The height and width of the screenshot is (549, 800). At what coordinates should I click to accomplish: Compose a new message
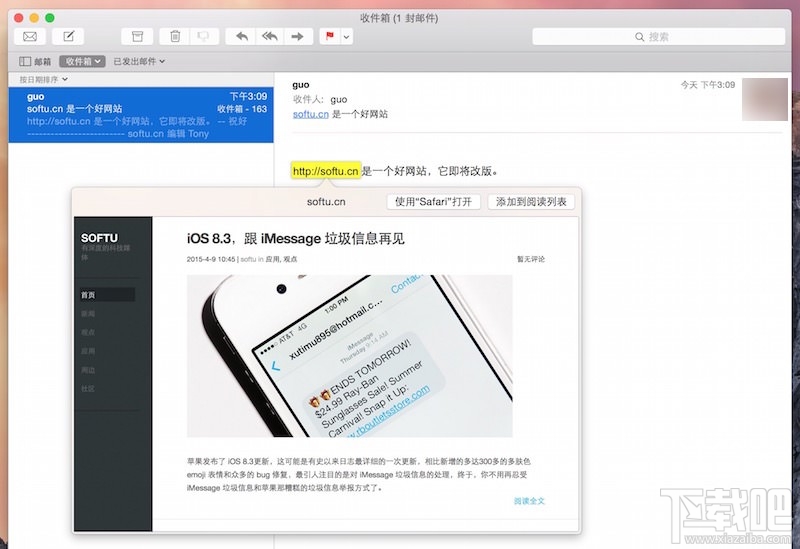coord(68,36)
